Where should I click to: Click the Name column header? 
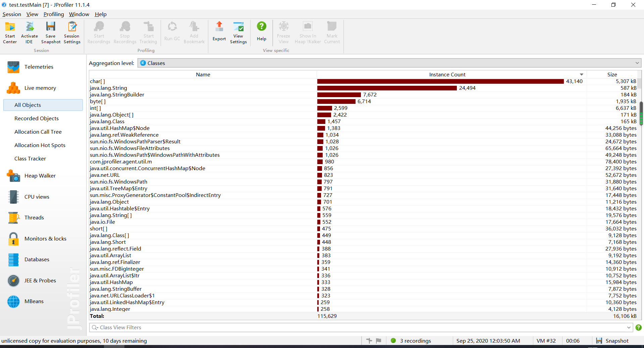coord(203,74)
